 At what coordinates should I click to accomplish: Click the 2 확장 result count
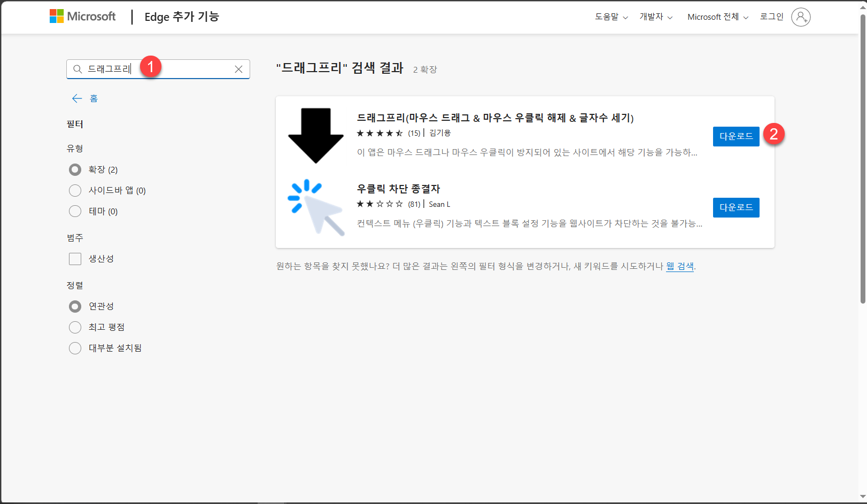click(425, 69)
